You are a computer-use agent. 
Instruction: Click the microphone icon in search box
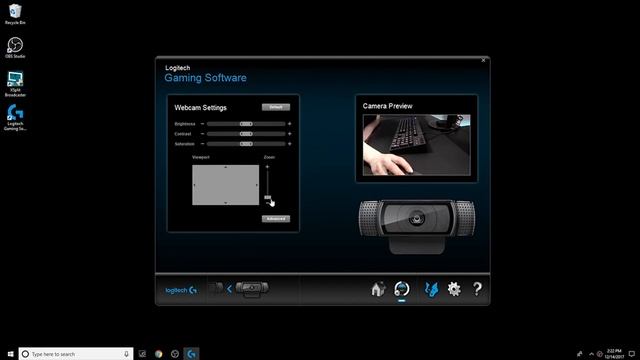[x=126, y=354]
